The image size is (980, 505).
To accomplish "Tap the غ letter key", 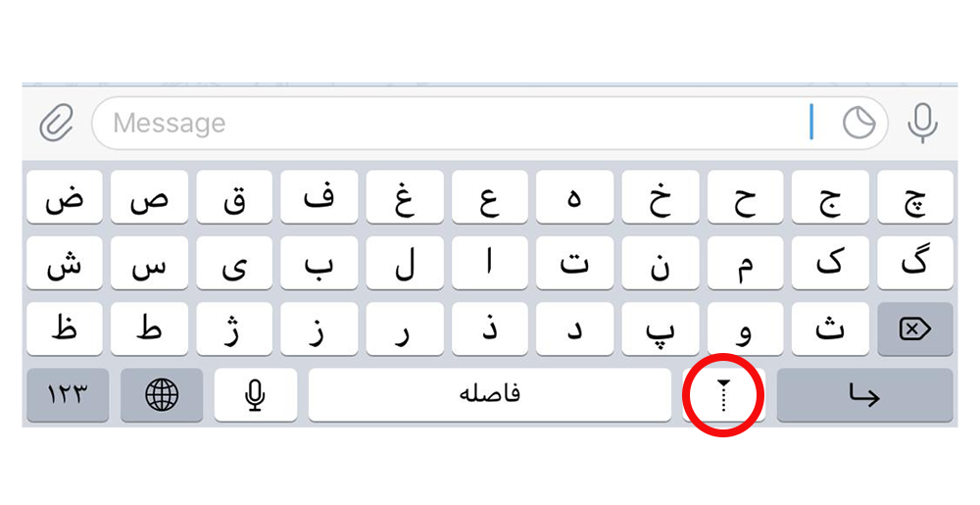I will coord(405,197).
